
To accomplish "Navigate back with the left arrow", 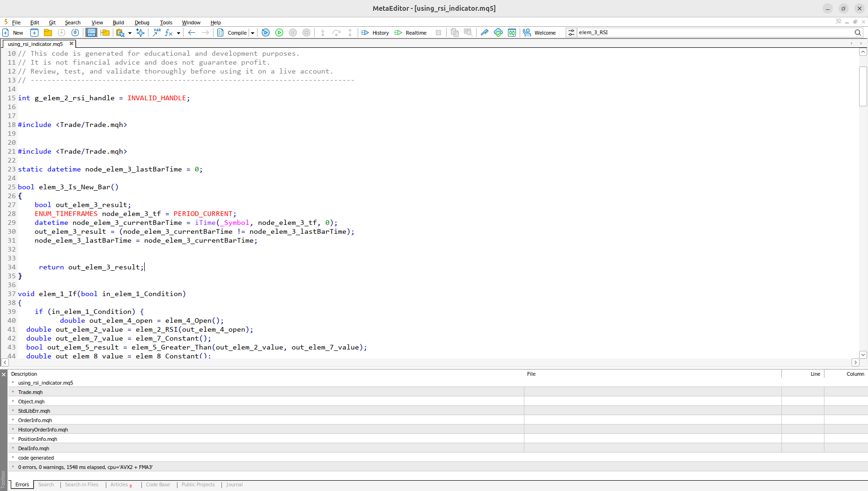I will 191,32.
